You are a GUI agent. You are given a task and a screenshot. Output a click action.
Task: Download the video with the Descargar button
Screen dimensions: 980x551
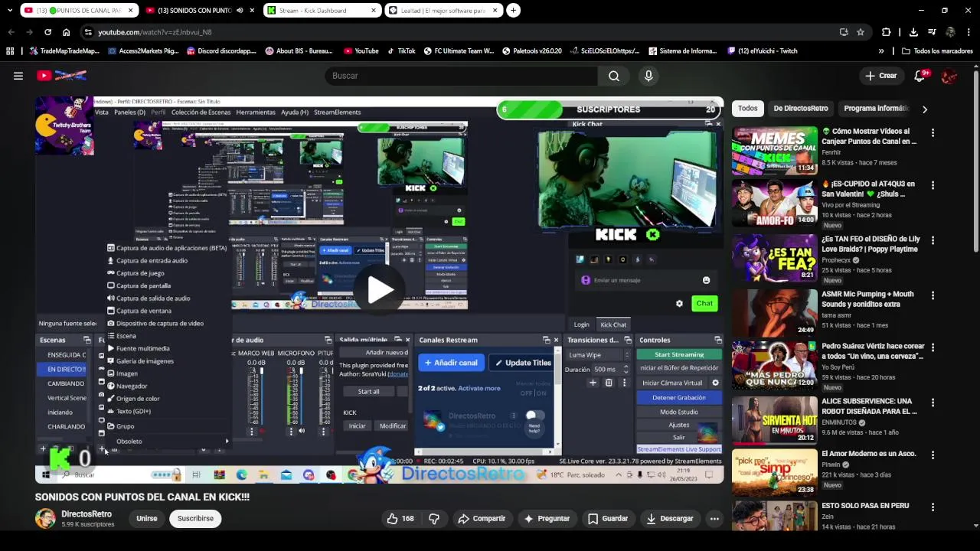click(669, 518)
